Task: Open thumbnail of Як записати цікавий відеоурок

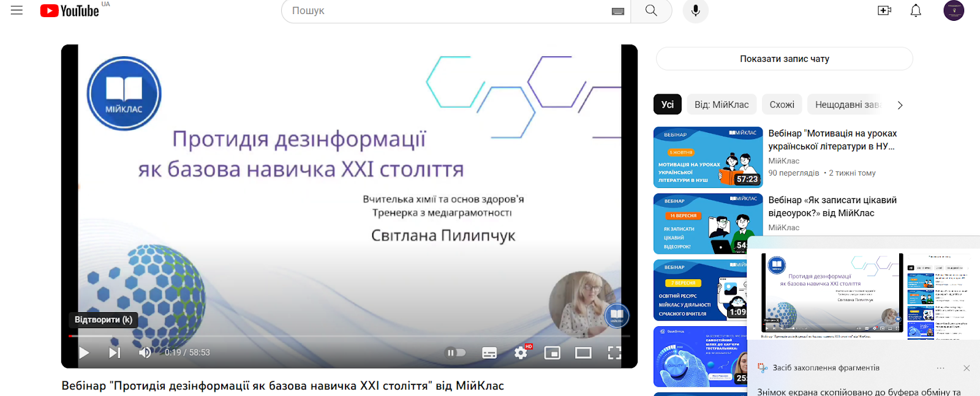Action: [708, 223]
